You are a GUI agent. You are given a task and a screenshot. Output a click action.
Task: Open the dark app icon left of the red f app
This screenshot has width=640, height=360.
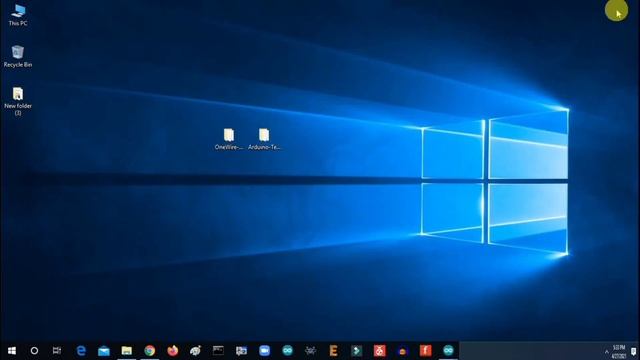[x=402, y=351]
